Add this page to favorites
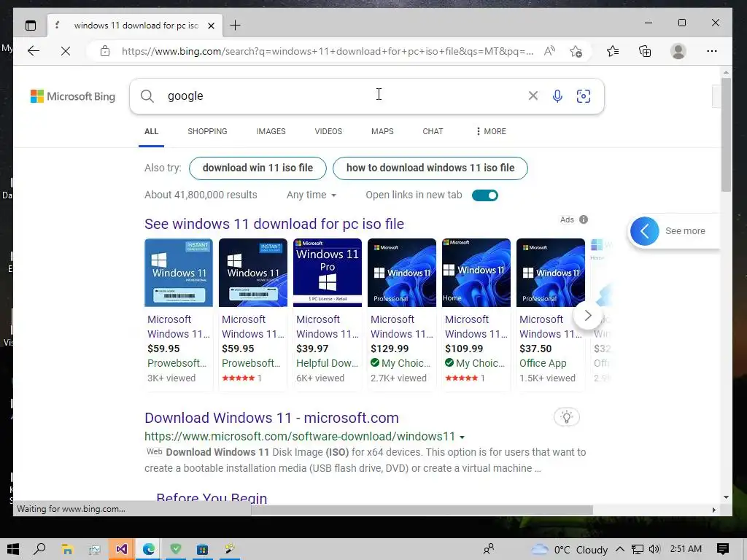Screen dimensions: 747x560 pyautogui.click(x=576, y=51)
